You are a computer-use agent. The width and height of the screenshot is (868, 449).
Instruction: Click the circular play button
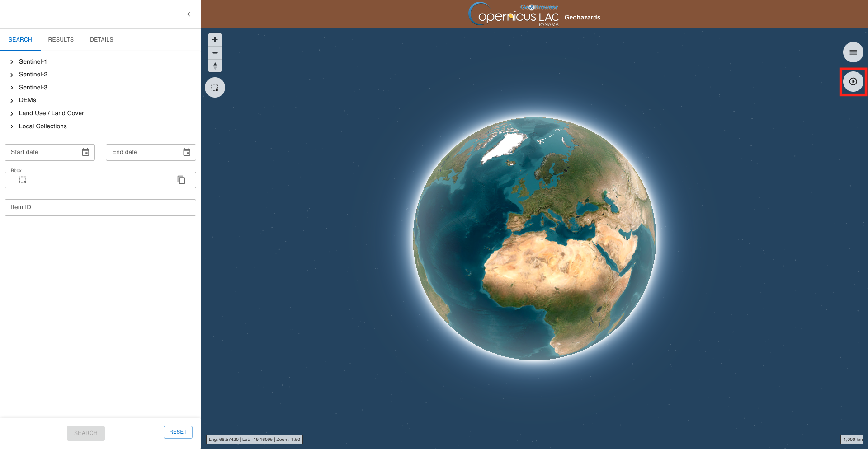coord(853,82)
